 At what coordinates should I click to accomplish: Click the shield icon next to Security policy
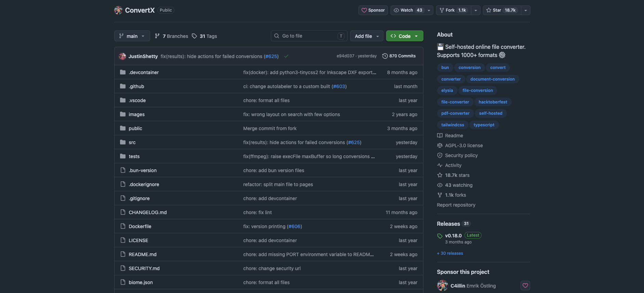(x=440, y=155)
